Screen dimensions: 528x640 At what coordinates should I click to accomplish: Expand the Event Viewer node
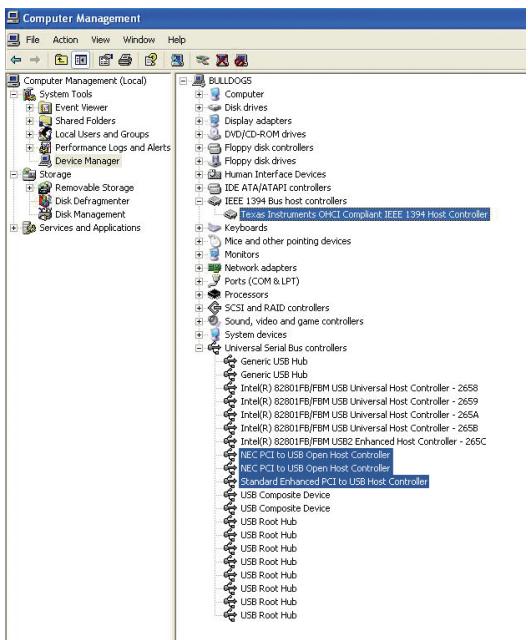(30, 108)
